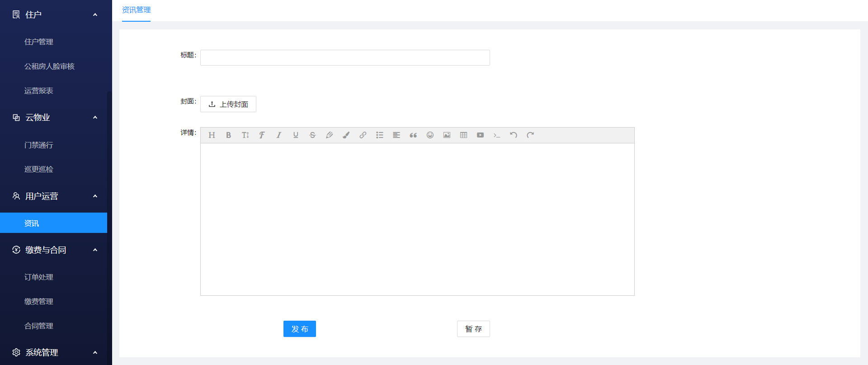Insert a table in the editor
This screenshot has width=868, height=365.
(463, 135)
